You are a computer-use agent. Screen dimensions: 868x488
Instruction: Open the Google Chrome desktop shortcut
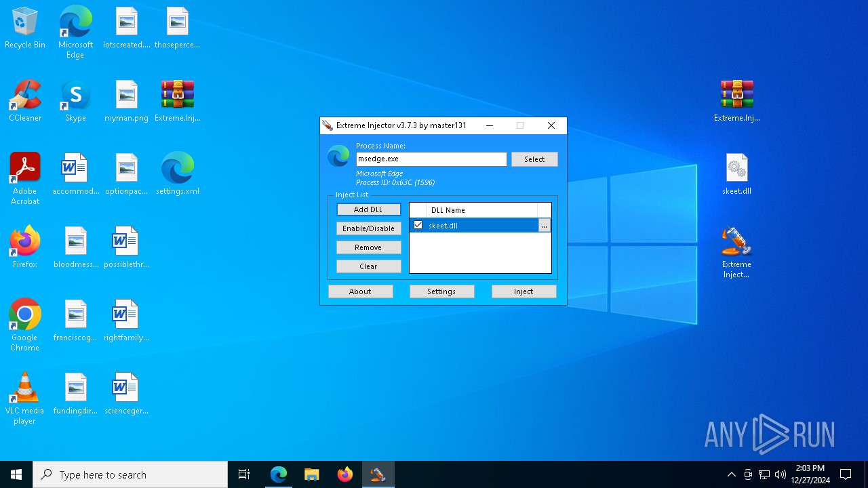[x=25, y=325]
